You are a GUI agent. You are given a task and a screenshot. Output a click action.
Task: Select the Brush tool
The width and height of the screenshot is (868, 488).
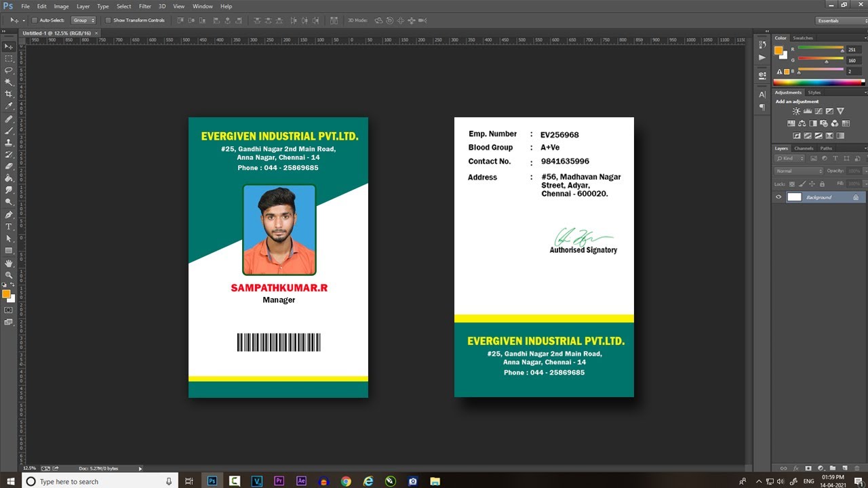pyautogui.click(x=9, y=131)
